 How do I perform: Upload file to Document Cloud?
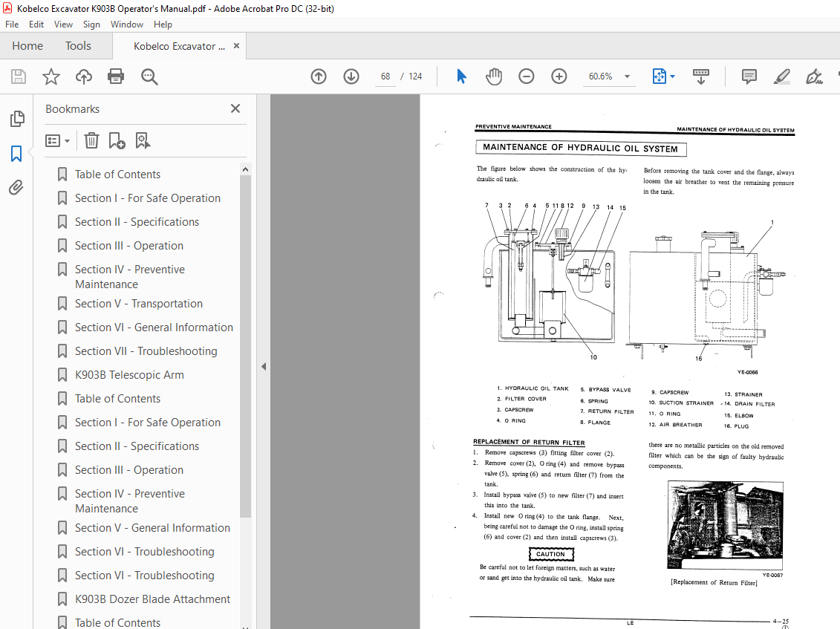point(84,76)
